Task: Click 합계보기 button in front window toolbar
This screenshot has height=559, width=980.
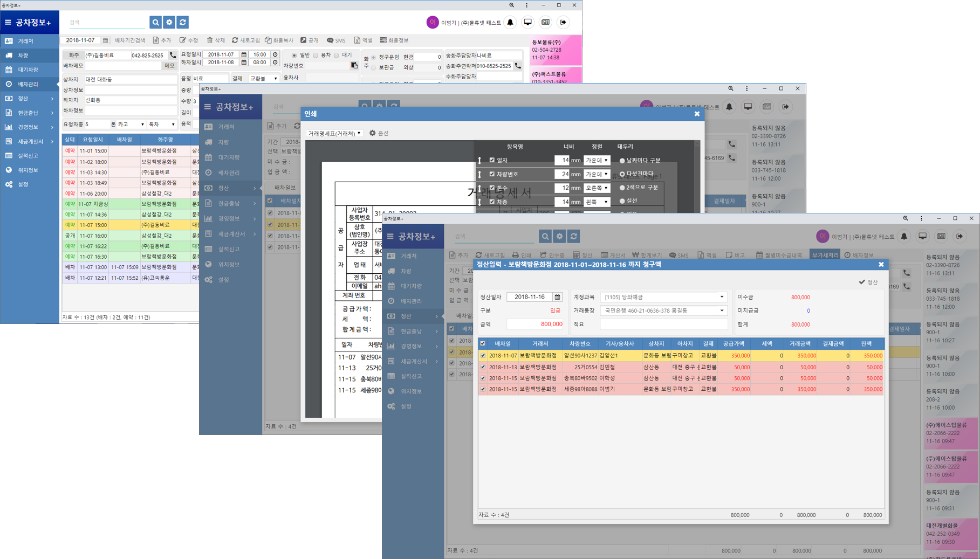Action: click(x=647, y=255)
